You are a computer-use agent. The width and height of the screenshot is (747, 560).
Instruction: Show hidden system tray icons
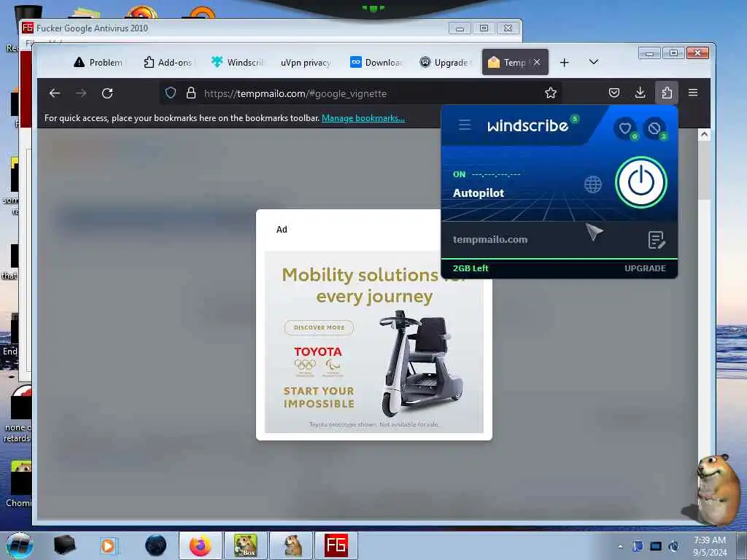(620, 546)
